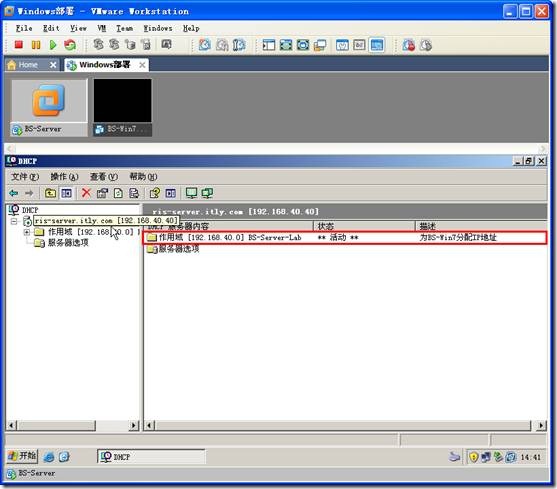Screen dimensions: 557x489
Task: Click the Back arrow in DHCP toolbar
Action: coord(13,193)
